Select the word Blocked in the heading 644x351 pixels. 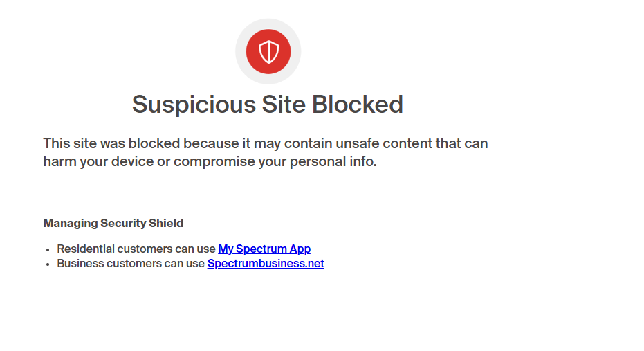(x=358, y=105)
